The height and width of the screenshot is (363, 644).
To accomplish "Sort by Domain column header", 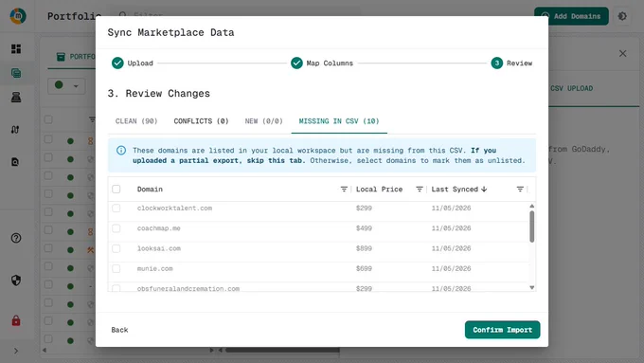I will (150, 190).
